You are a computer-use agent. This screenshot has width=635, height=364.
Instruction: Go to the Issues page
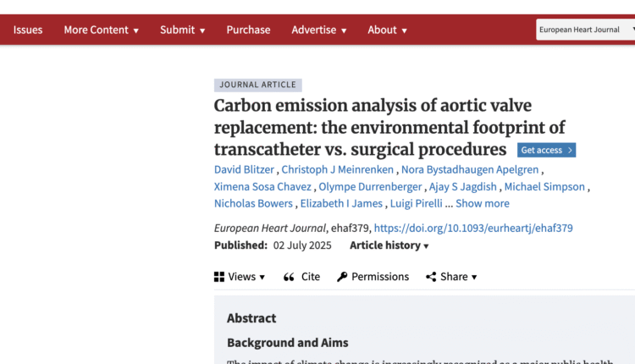pos(28,30)
